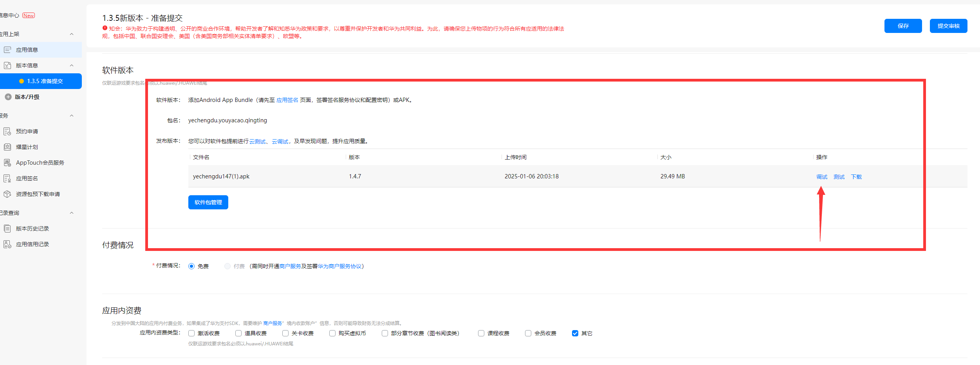The image size is (980, 365).
Task: Click the 提交审核 button
Action: [948, 26]
